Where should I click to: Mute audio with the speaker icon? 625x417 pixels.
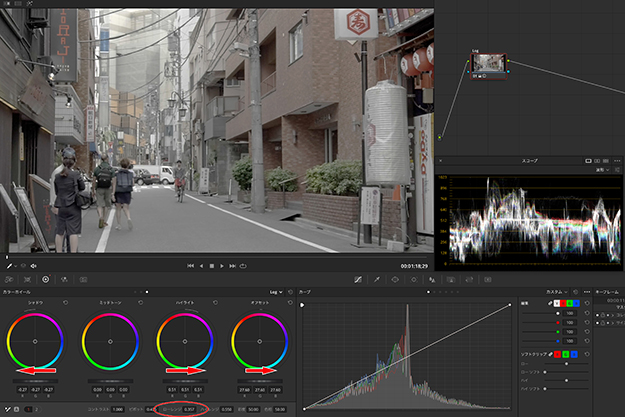point(35,265)
